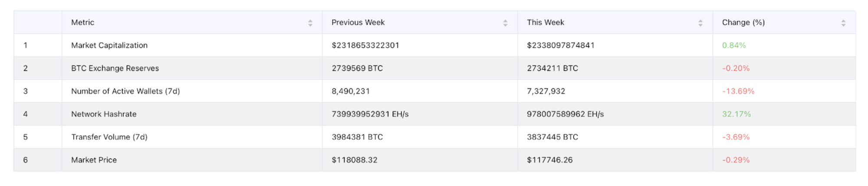Click the Change (%) sort arrows icon
The height and width of the screenshot is (186, 868).
click(843, 23)
